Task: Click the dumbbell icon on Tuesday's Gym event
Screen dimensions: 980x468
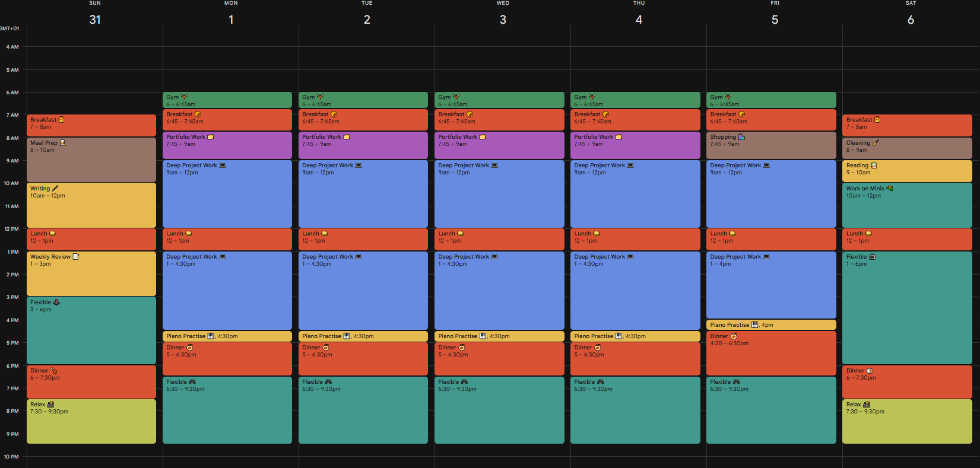Action: (x=320, y=97)
